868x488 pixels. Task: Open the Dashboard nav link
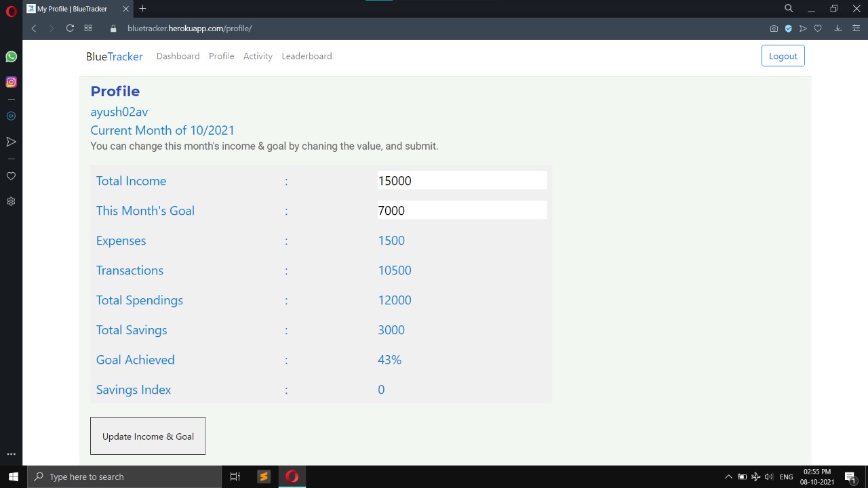click(x=178, y=56)
